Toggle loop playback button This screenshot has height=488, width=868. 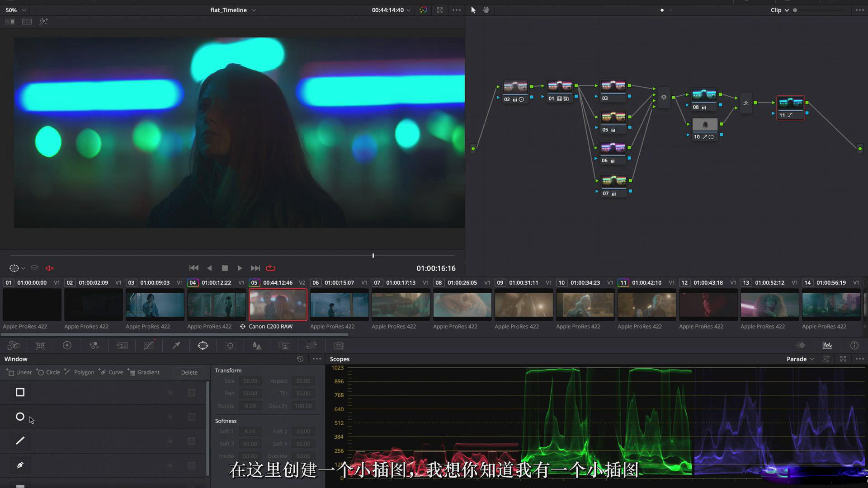[271, 268]
